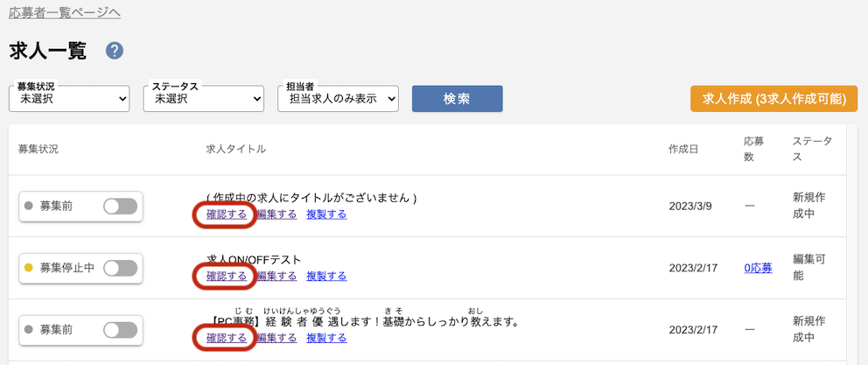This screenshot has height=365, width=868.
Task: Open the 担当者 dropdown selector
Action: coord(338,99)
